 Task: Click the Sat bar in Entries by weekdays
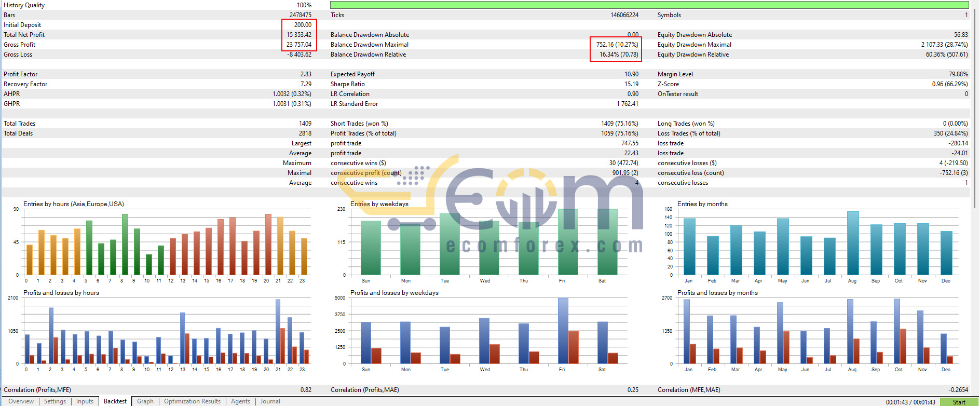point(607,242)
